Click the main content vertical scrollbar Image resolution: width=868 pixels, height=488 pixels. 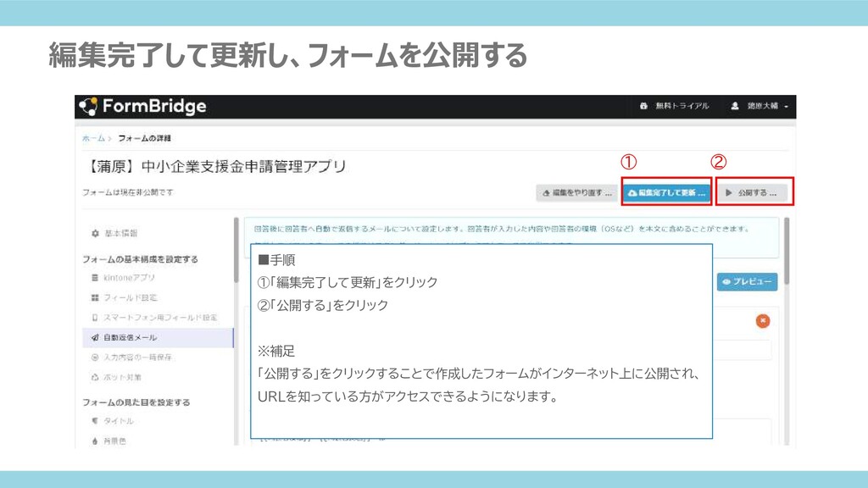click(787, 252)
